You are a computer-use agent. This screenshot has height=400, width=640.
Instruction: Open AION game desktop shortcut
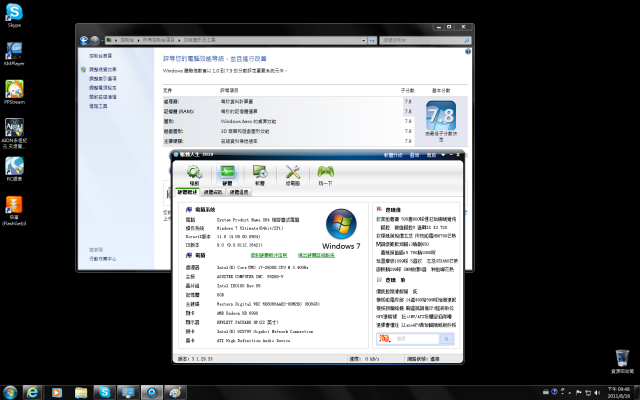pos(14,133)
